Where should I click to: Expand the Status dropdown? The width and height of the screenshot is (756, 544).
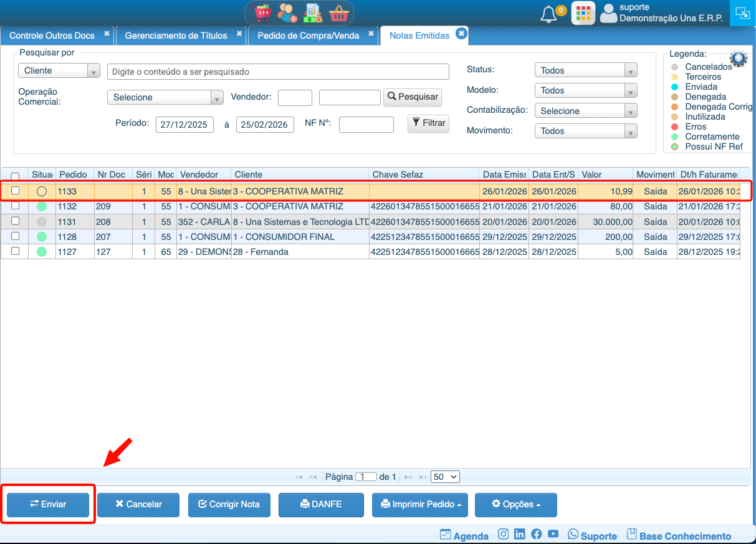[586, 70]
